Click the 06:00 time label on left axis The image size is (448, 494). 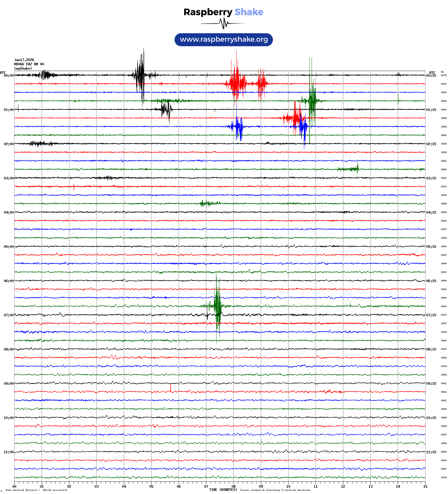[x=9, y=281]
